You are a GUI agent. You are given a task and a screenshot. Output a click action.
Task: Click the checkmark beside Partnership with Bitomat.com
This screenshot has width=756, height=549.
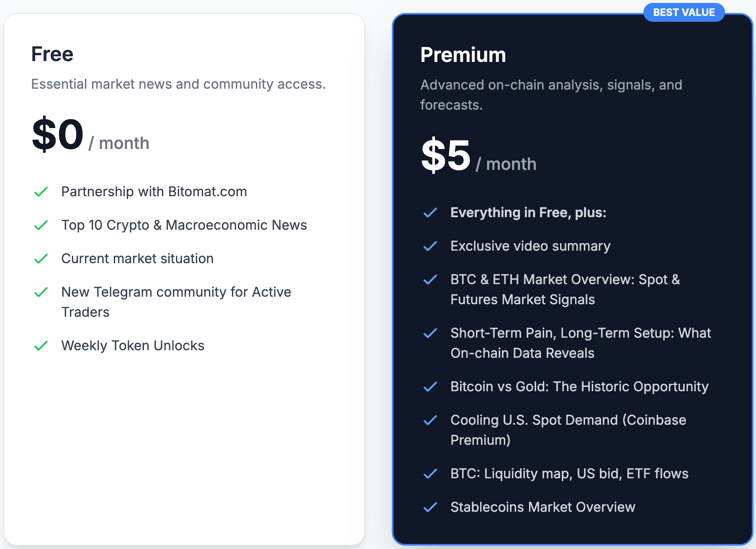click(41, 192)
